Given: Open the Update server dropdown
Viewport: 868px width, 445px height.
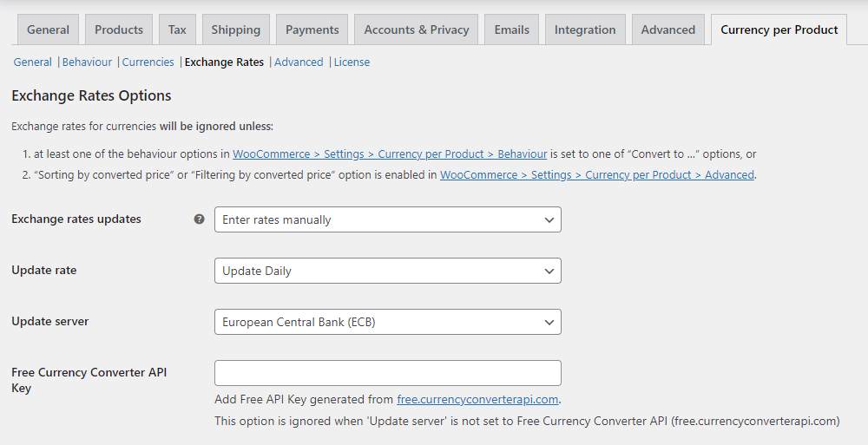Looking at the screenshot, I should (387, 322).
